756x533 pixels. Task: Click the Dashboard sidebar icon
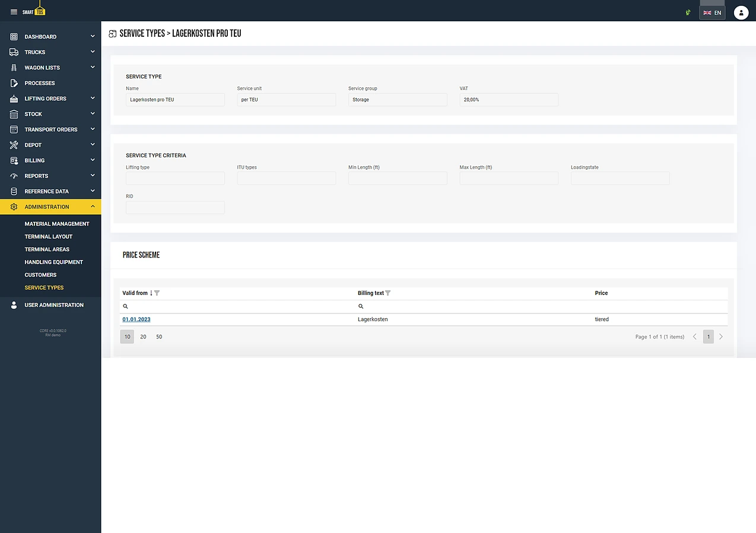(x=14, y=37)
